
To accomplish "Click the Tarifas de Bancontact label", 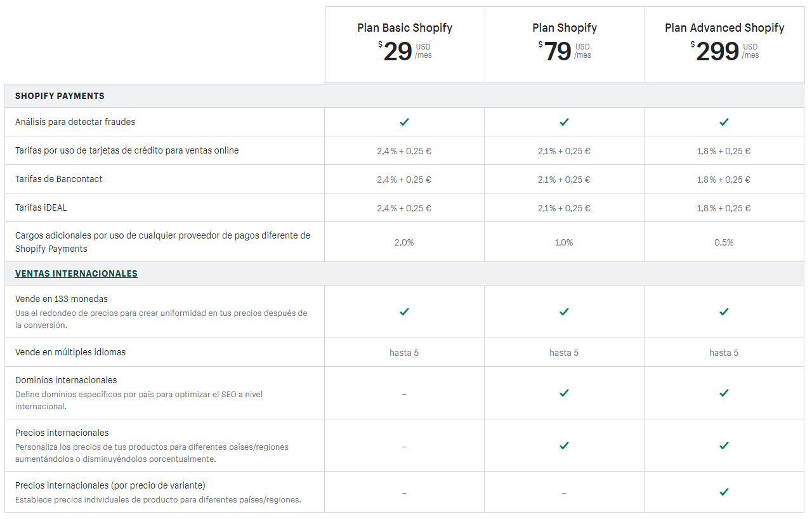I will point(58,179).
